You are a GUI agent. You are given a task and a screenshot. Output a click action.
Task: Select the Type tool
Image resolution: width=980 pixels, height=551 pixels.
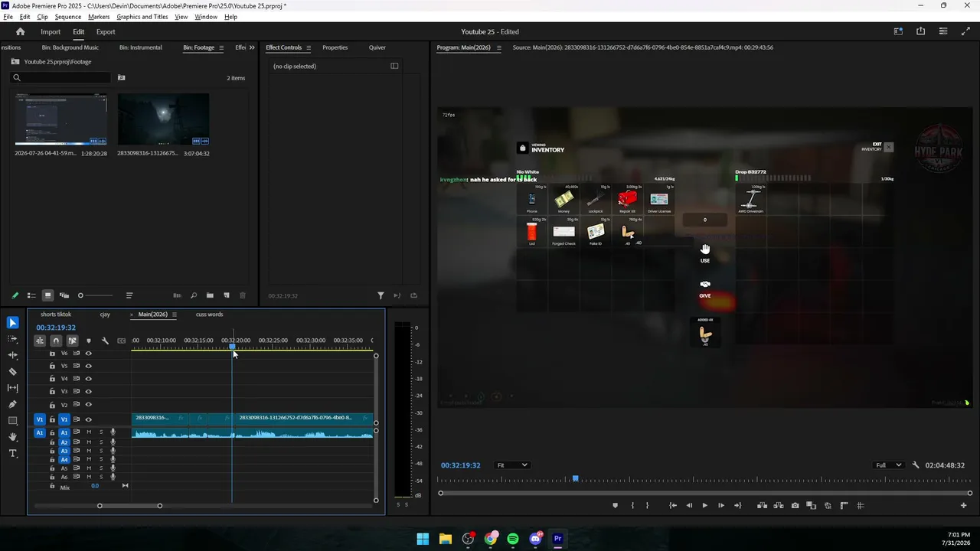coord(13,454)
